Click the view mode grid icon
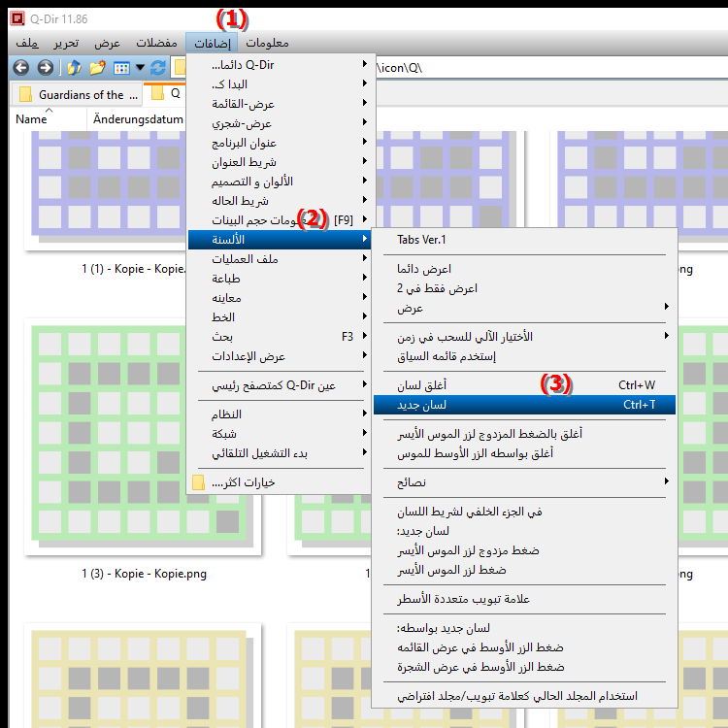The image size is (728, 728). [x=121, y=68]
